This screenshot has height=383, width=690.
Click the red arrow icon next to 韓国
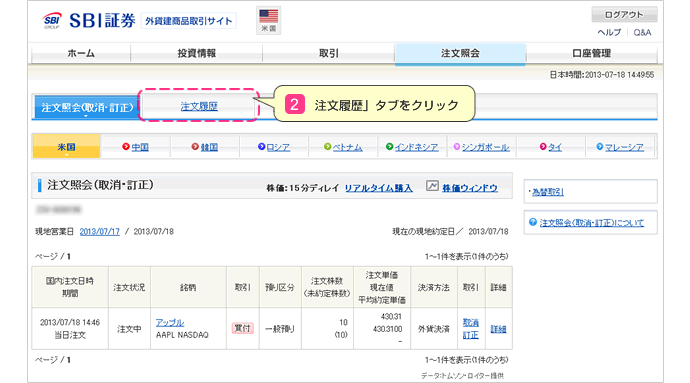(x=195, y=147)
